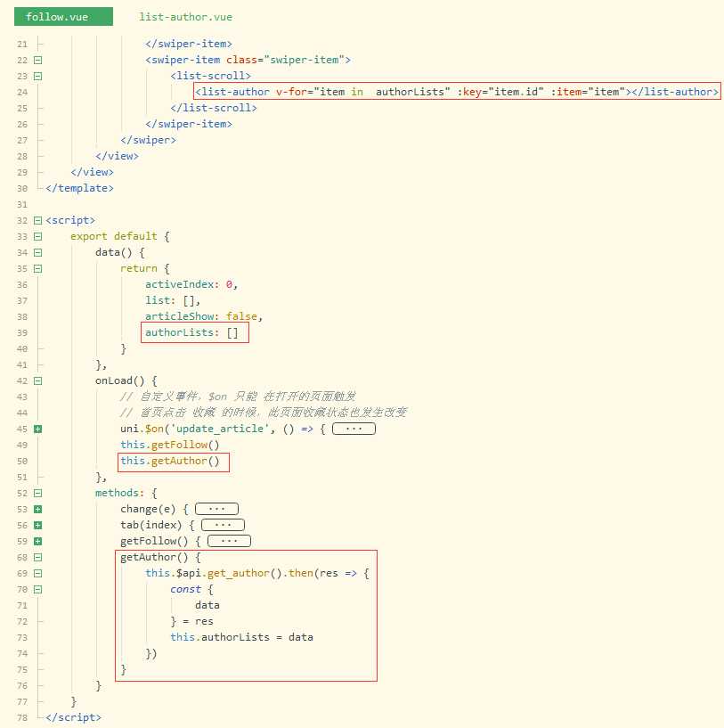The height and width of the screenshot is (728, 724).
Task: Click line number 24 in the gutter
Action: [x=22, y=93]
